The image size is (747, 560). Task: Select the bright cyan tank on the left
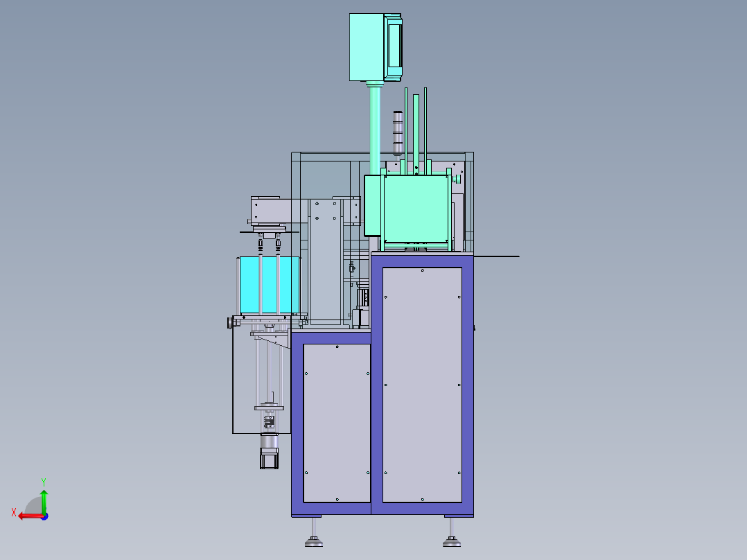pyautogui.click(x=269, y=285)
